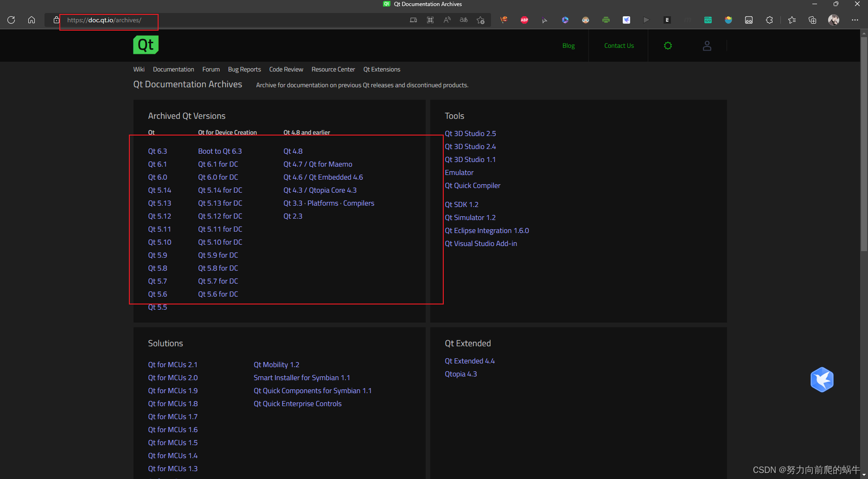Click the teal code-window extension icon
The image size is (868, 479).
pyautogui.click(x=708, y=20)
